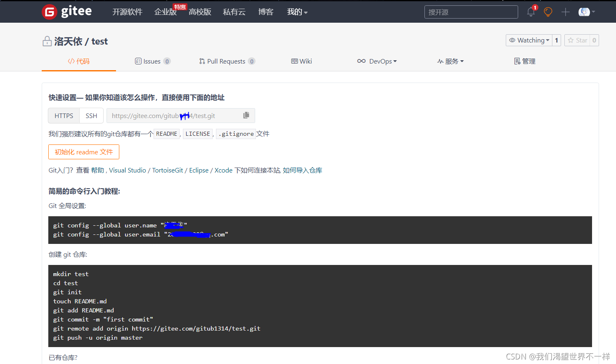Copy the repository URL with the clipboard icon
This screenshot has width=616, height=364.
click(x=246, y=115)
